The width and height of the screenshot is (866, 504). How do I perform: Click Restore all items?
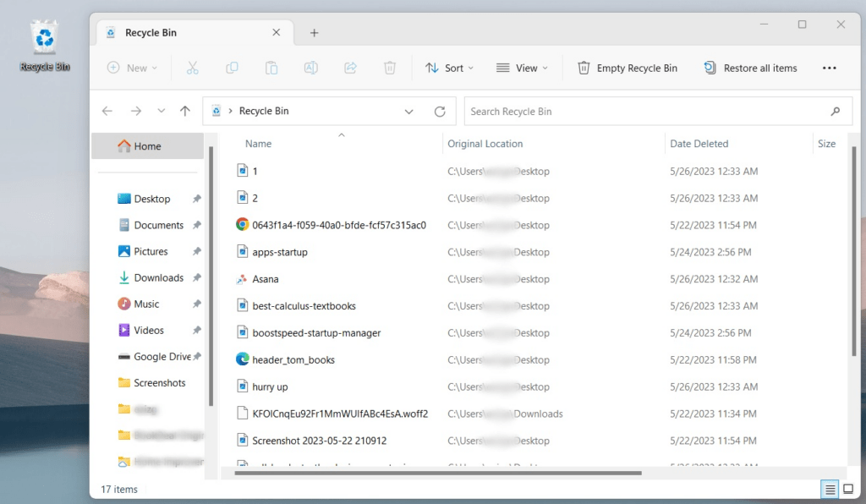pyautogui.click(x=751, y=68)
